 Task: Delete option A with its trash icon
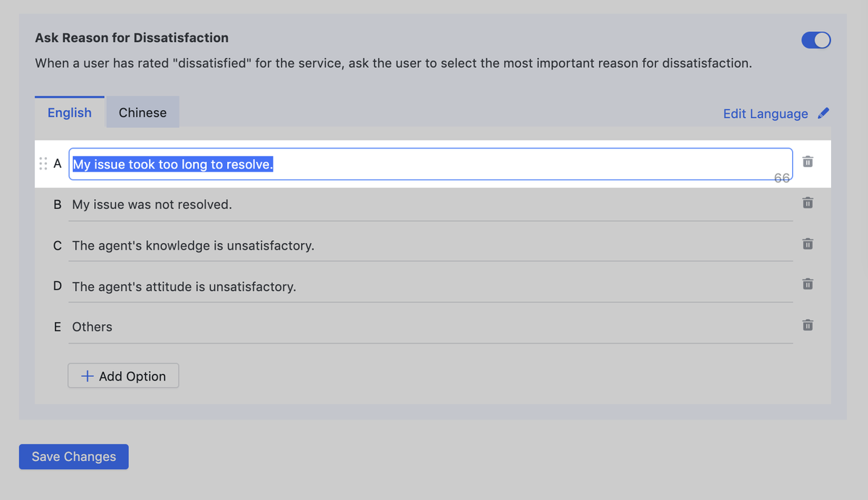click(808, 162)
